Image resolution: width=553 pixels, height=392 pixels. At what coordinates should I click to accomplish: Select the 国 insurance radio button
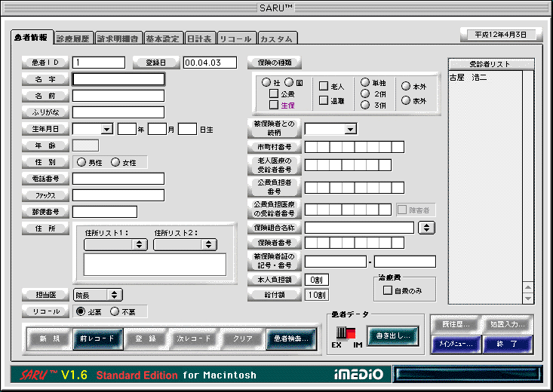(x=289, y=82)
